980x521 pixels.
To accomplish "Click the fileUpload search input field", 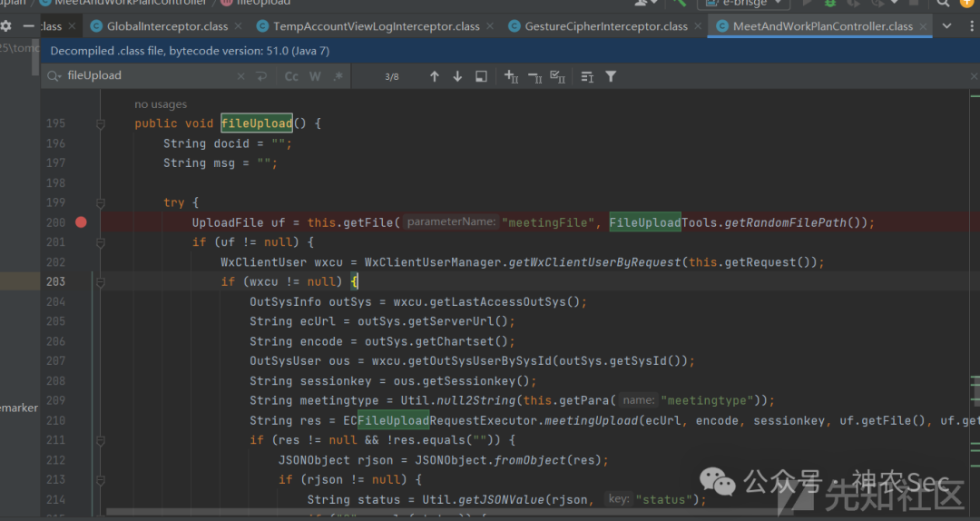I will (148, 75).
